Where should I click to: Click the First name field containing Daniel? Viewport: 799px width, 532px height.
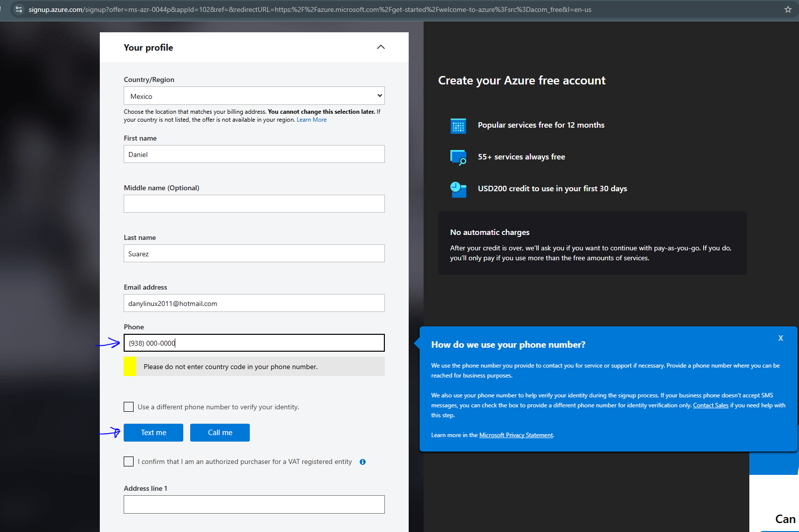click(x=254, y=154)
